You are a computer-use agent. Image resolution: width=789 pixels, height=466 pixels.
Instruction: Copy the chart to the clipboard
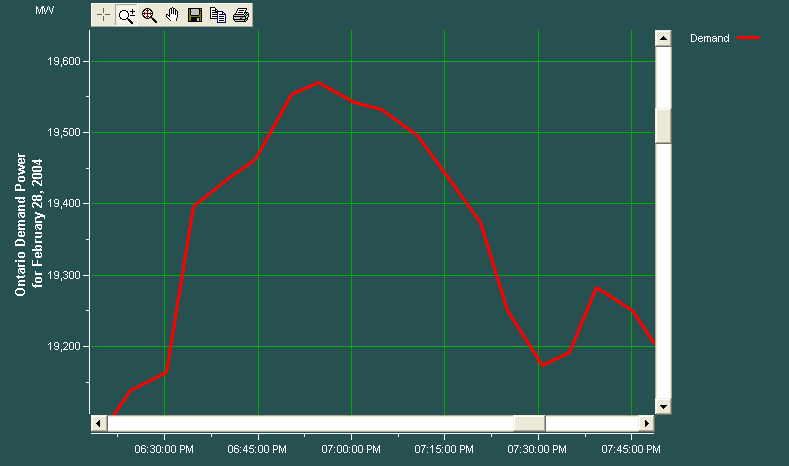pyautogui.click(x=218, y=15)
